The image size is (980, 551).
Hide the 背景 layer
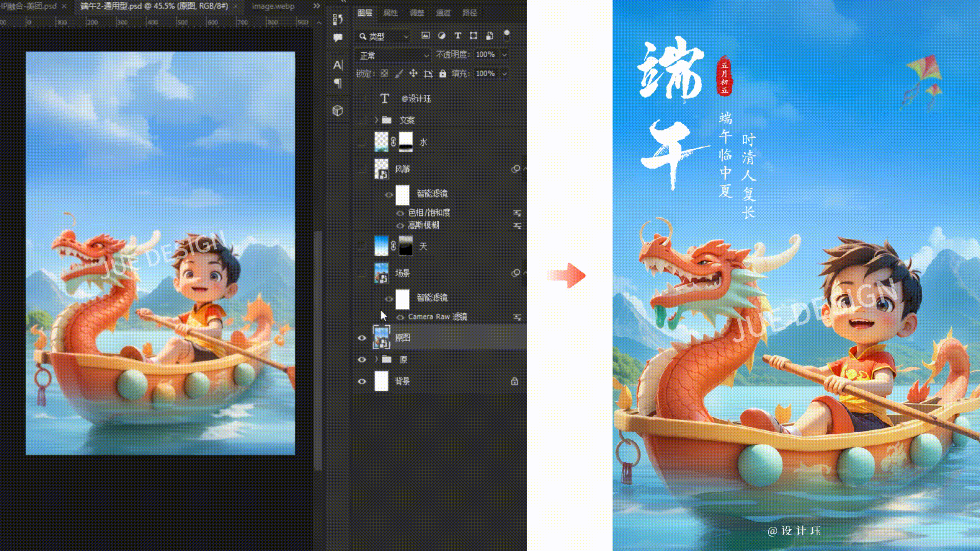pyautogui.click(x=362, y=381)
